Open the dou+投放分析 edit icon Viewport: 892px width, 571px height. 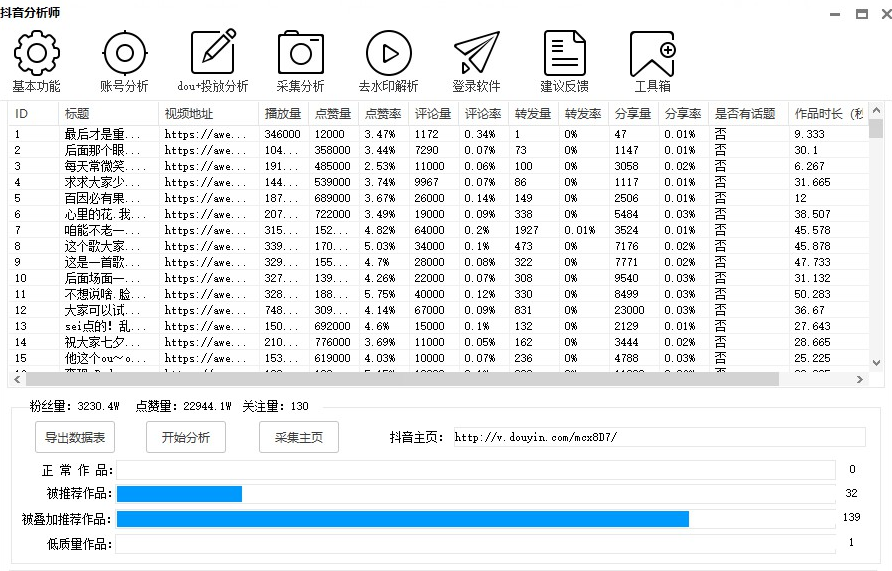tap(213, 53)
